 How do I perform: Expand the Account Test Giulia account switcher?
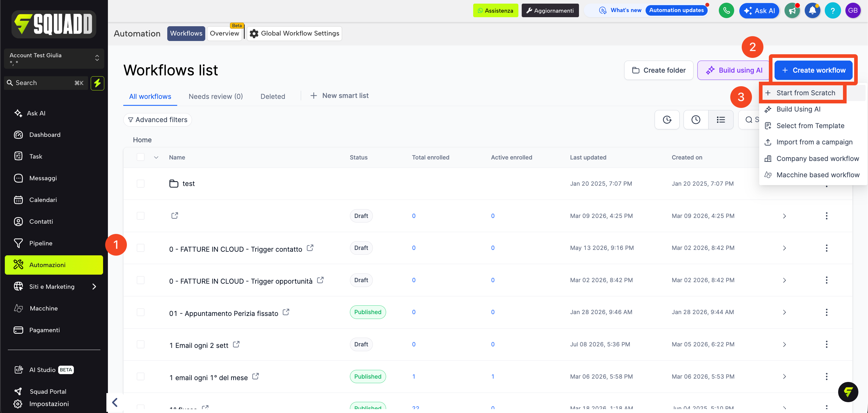pyautogui.click(x=54, y=59)
